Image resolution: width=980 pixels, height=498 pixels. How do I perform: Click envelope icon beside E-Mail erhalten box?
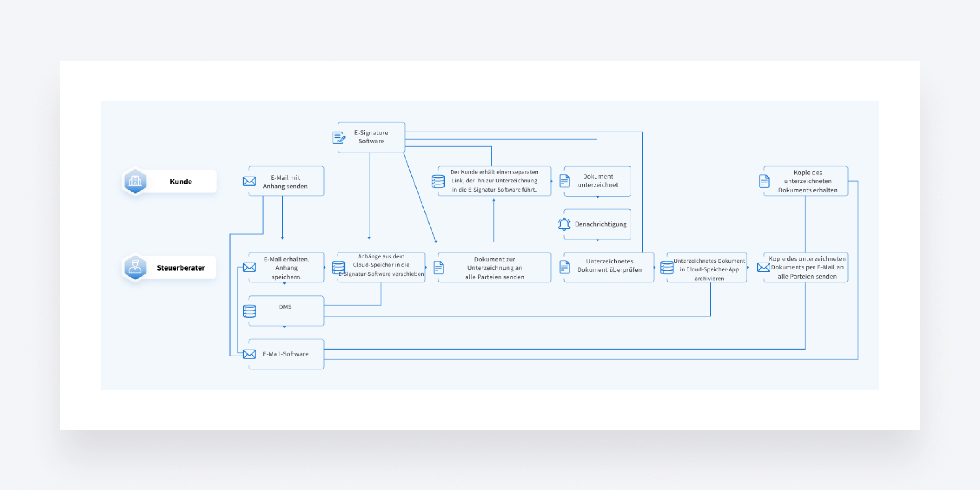coord(249,267)
